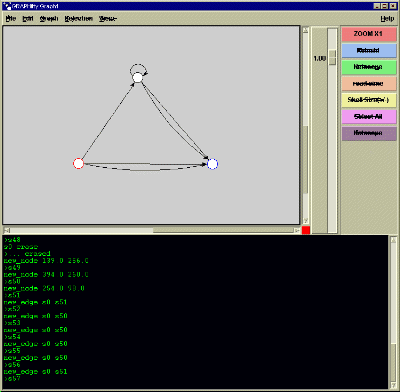Screen dimensions: 400x392
Task: Click the self-loop edge above top node
Action: point(138,64)
